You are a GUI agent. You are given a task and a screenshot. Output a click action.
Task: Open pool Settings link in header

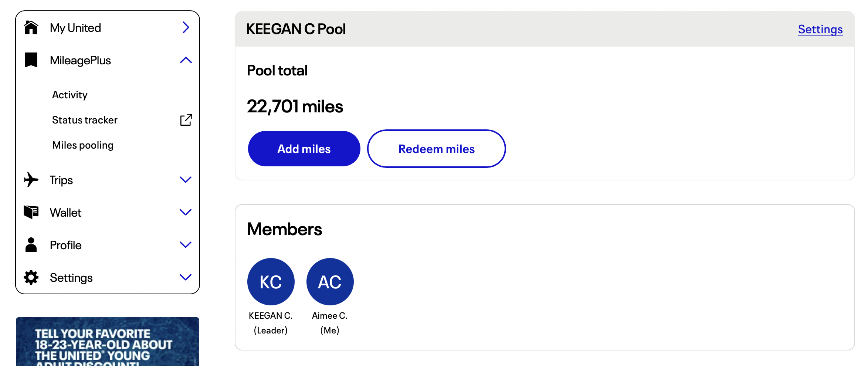pyautogui.click(x=820, y=29)
